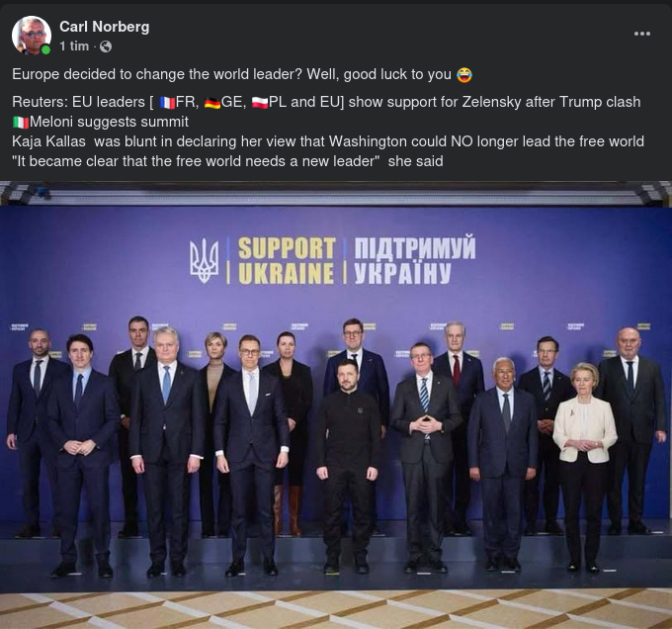The width and height of the screenshot is (672, 629).
Task: Open the three-dot post options menu
Action: [642, 34]
